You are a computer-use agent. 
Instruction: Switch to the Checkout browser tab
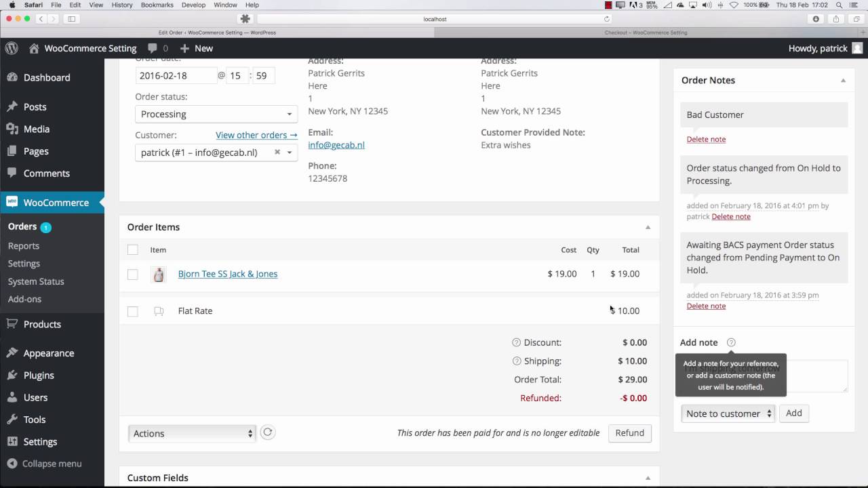646,33
